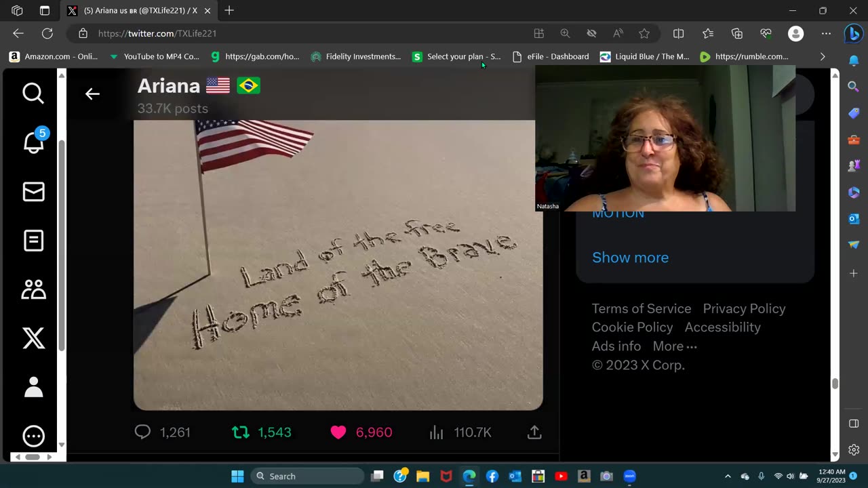
Task: Open the Amazon.com bookmark
Action: tap(54, 56)
